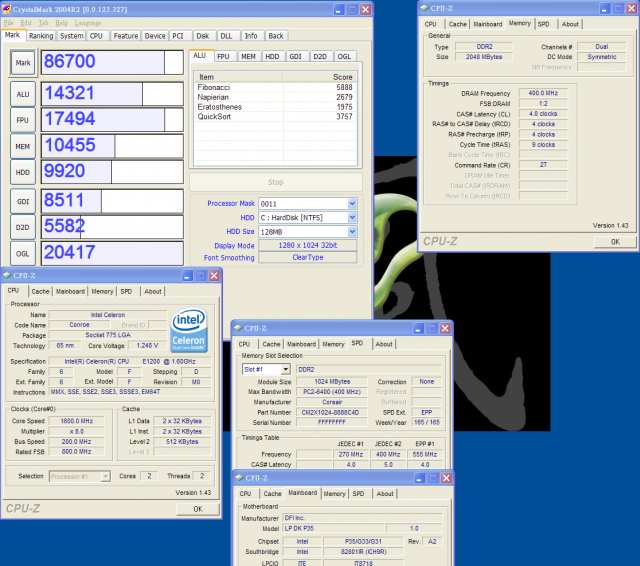Click the CrystalMark title bar app icon

(x=7, y=9)
